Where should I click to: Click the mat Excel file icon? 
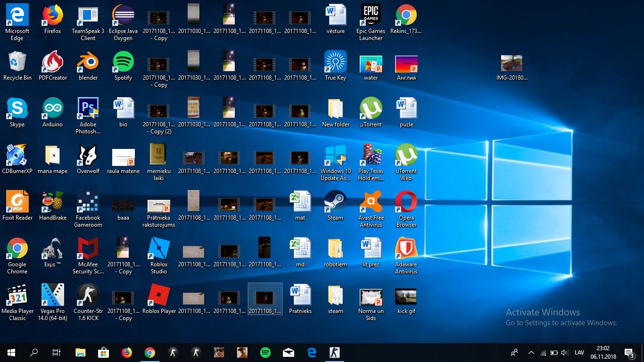click(300, 206)
